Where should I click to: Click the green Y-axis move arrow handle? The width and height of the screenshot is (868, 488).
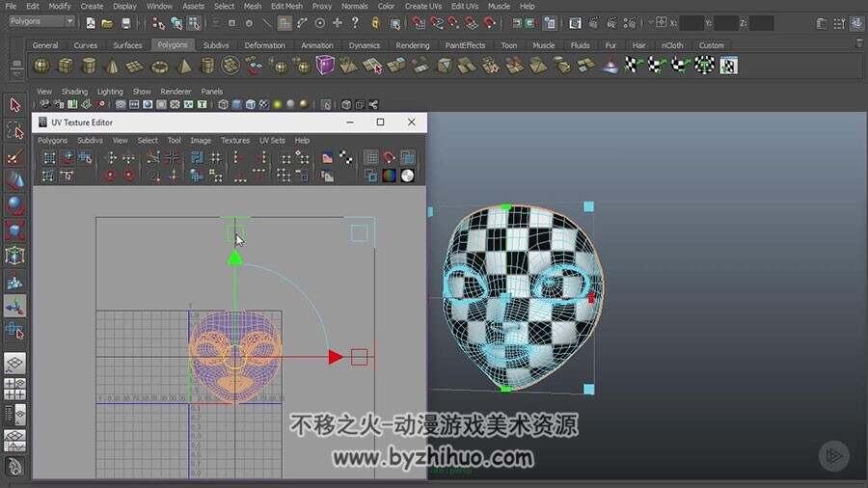[x=235, y=258]
